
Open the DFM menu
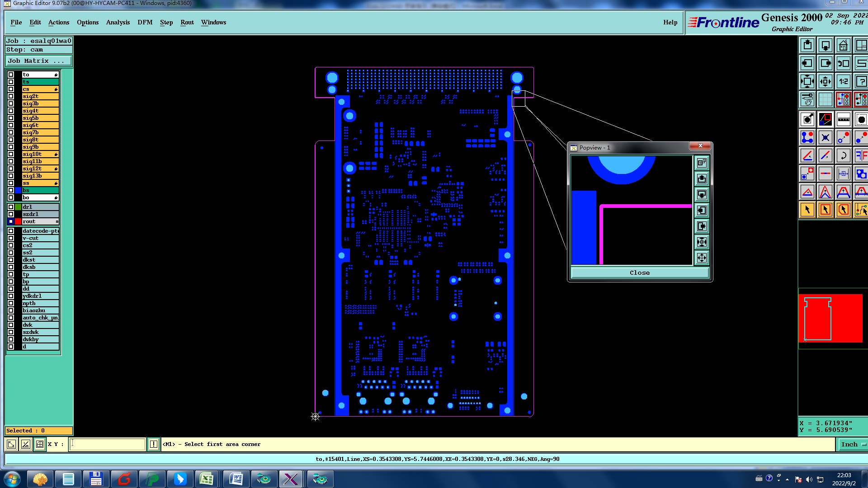point(145,22)
